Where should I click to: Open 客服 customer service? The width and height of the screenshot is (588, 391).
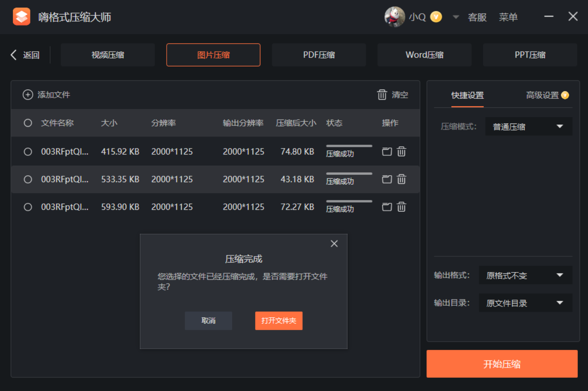click(477, 17)
